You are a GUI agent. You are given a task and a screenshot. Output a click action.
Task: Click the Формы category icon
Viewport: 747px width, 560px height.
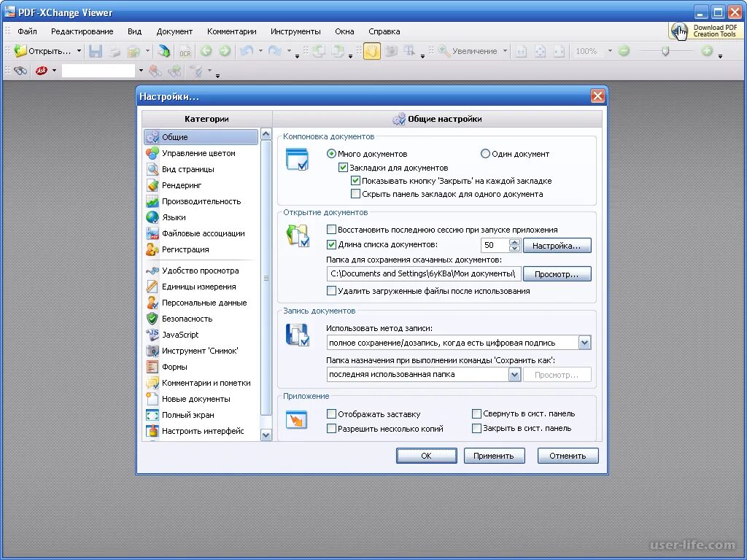coord(152,367)
